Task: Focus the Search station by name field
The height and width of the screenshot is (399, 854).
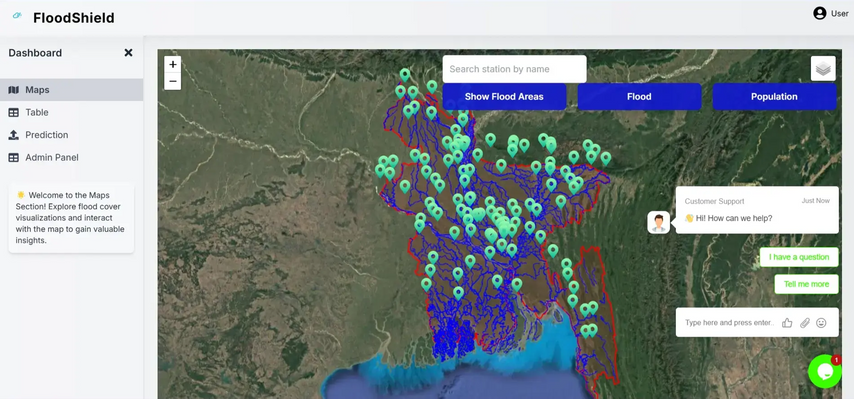Action: pyautogui.click(x=514, y=69)
